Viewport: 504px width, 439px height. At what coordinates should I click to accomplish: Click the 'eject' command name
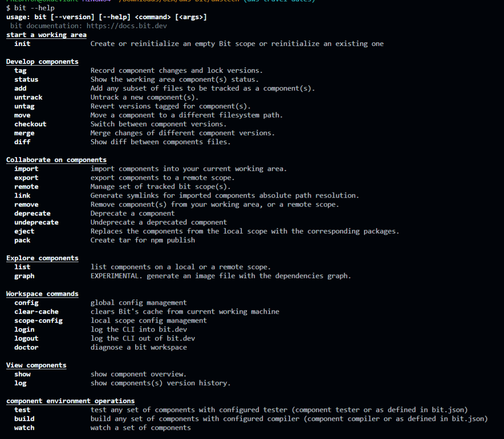[24, 231]
